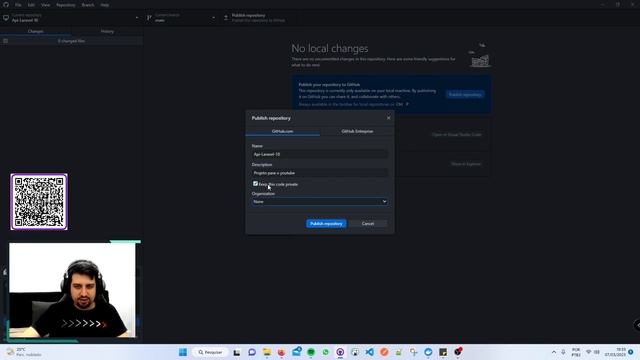Viewport: 640px width, 360px height.
Task: Open the File menu
Action: pyautogui.click(x=18, y=5)
